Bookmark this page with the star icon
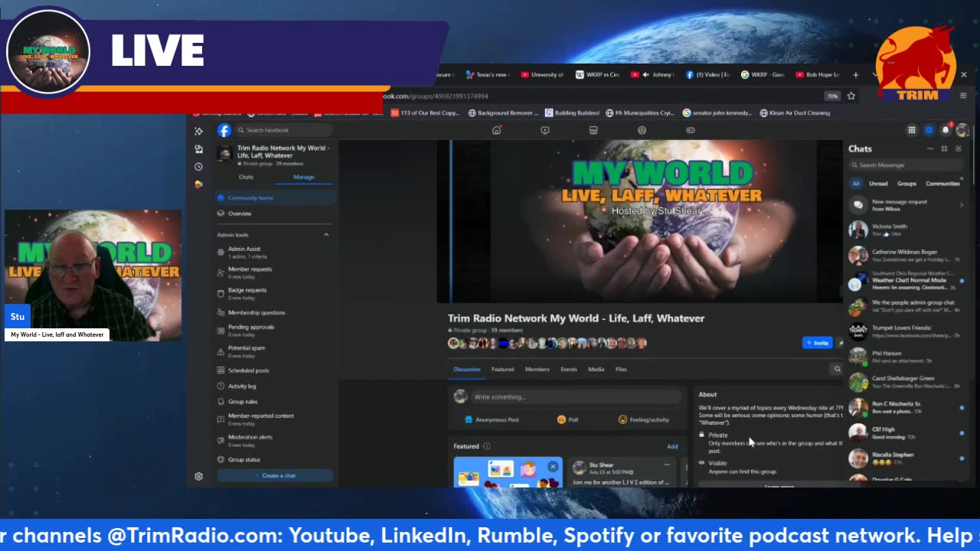The height and width of the screenshot is (551, 980). point(851,96)
